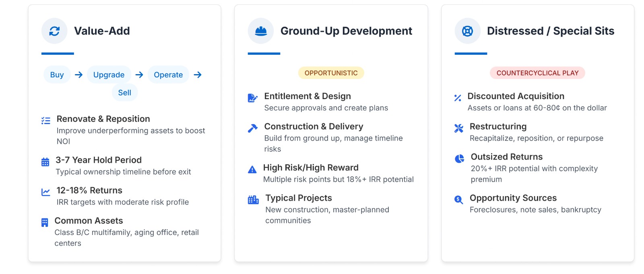The image size is (644, 274).
Task: Click the pie chart icon beside Outsized Returns
Action: pyautogui.click(x=459, y=159)
